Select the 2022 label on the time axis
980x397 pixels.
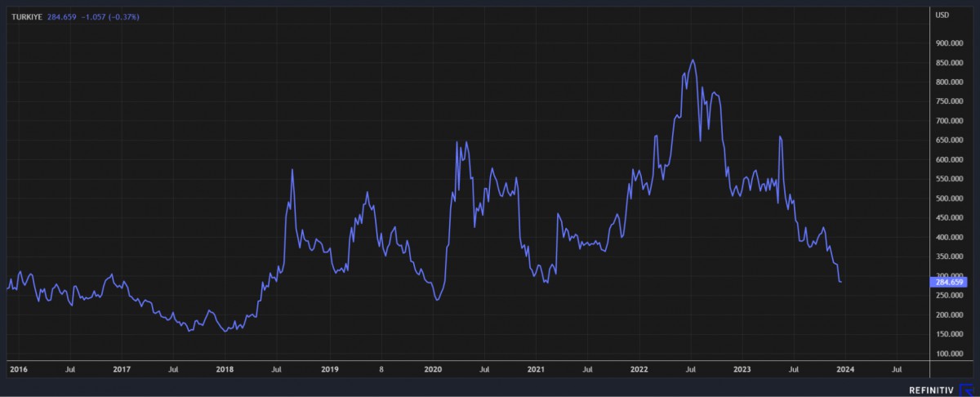coord(639,369)
